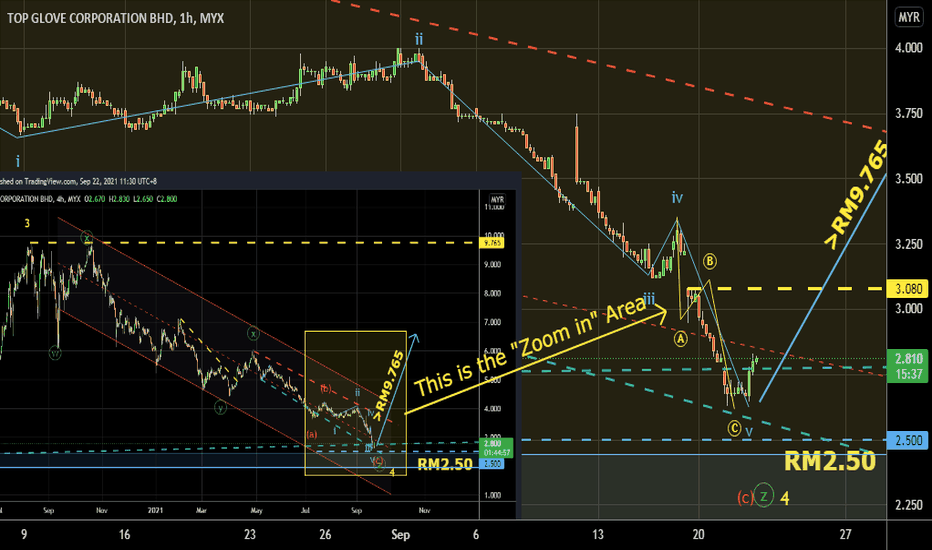Select the red (b) wave label in inset
Viewport: 932px width, 550px height.
pos(326,389)
